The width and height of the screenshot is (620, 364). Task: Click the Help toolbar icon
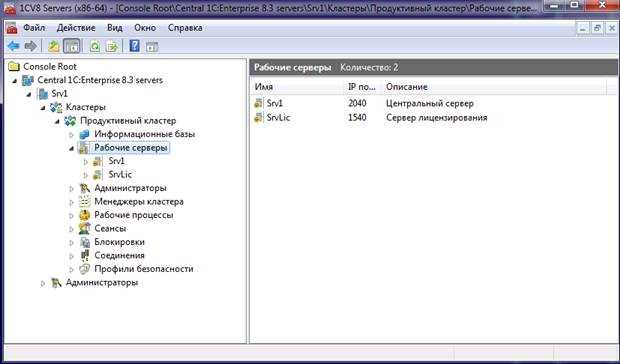tap(134, 46)
